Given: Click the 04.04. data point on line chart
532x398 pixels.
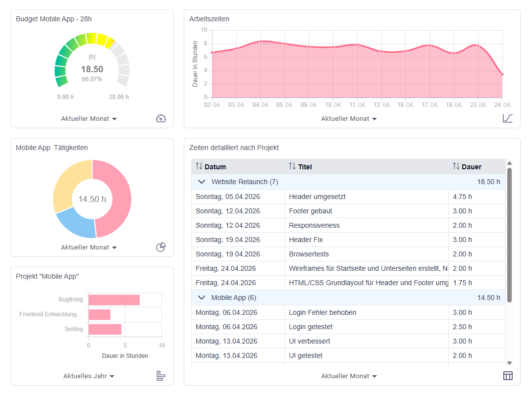Looking at the screenshot, I should point(261,42).
